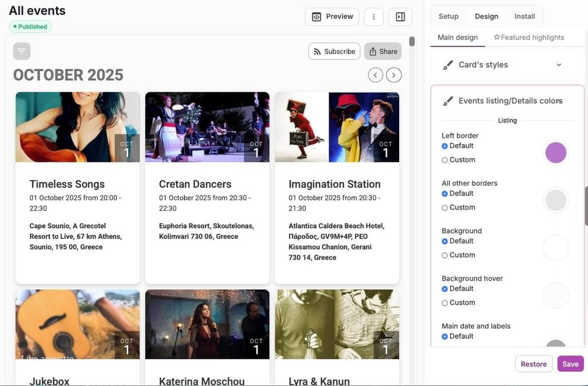Select Default for Main date and labels
Viewport: 588px width, 386px height.
445,337
